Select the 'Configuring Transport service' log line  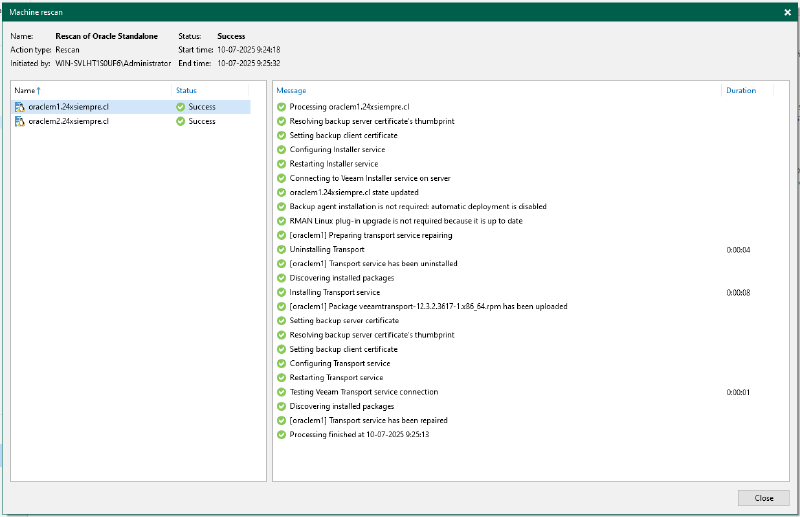pyautogui.click(x=339, y=363)
